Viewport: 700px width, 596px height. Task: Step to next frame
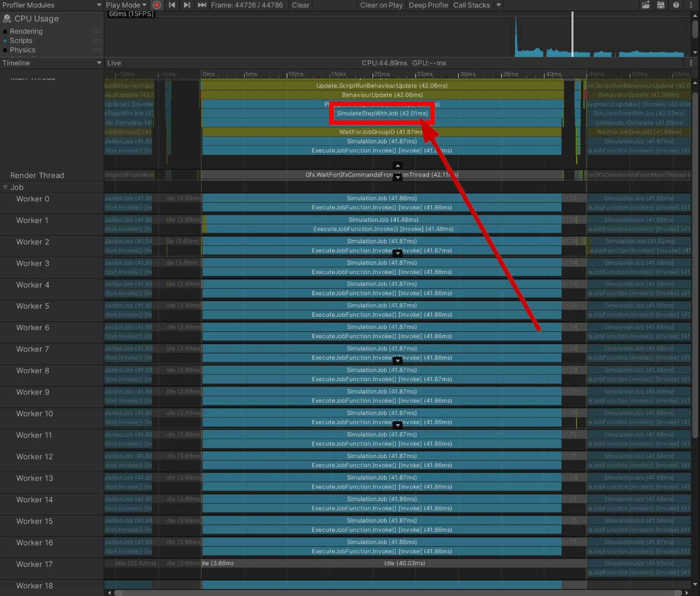(x=187, y=5)
